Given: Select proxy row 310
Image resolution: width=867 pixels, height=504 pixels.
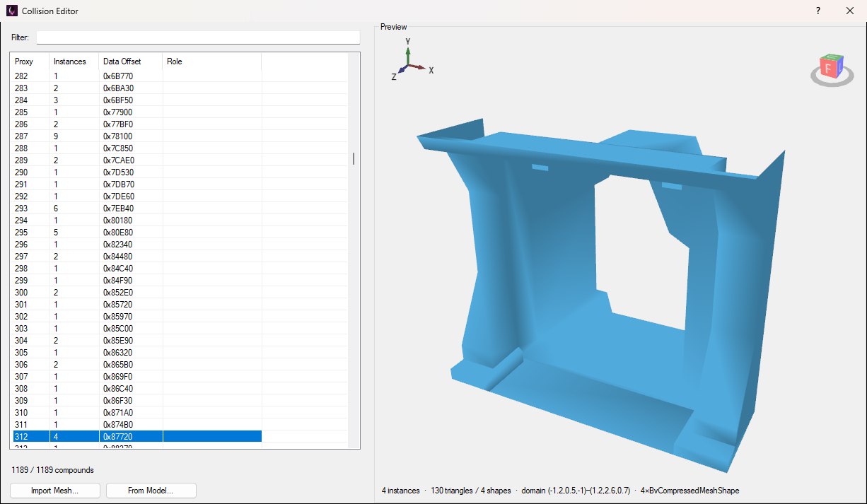Looking at the screenshot, I should point(137,412).
